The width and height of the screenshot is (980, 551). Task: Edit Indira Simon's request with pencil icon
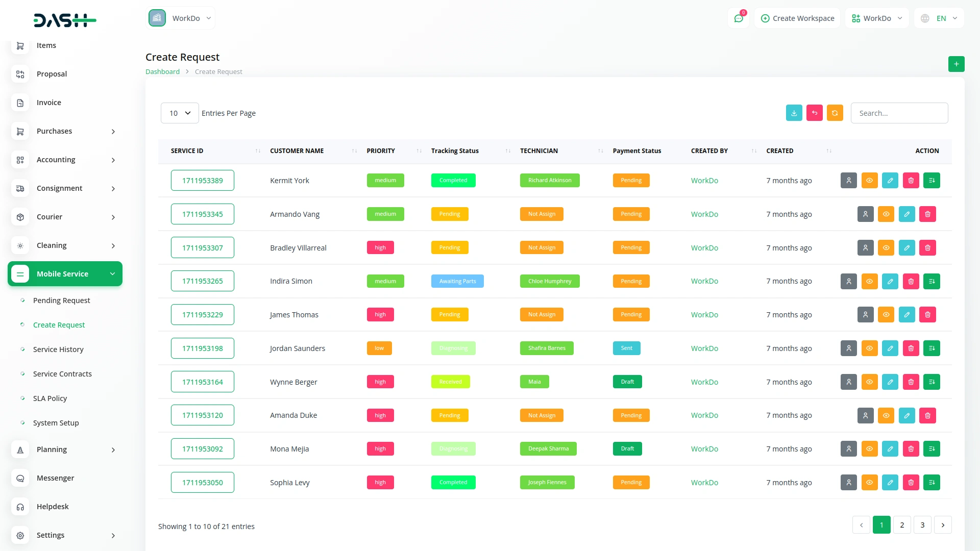click(890, 281)
